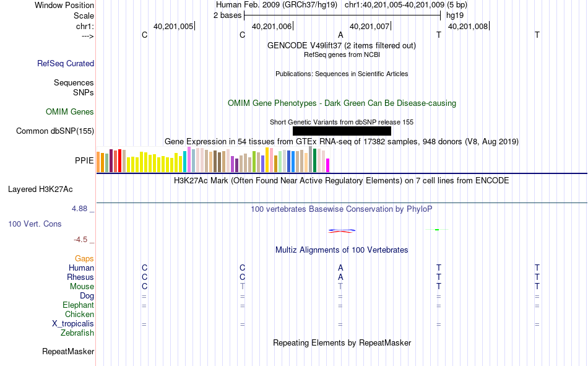Screen dimensions: 588x366
Task: Click Multiz Alignments of 100 Vertebrates title
Action: (342, 250)
